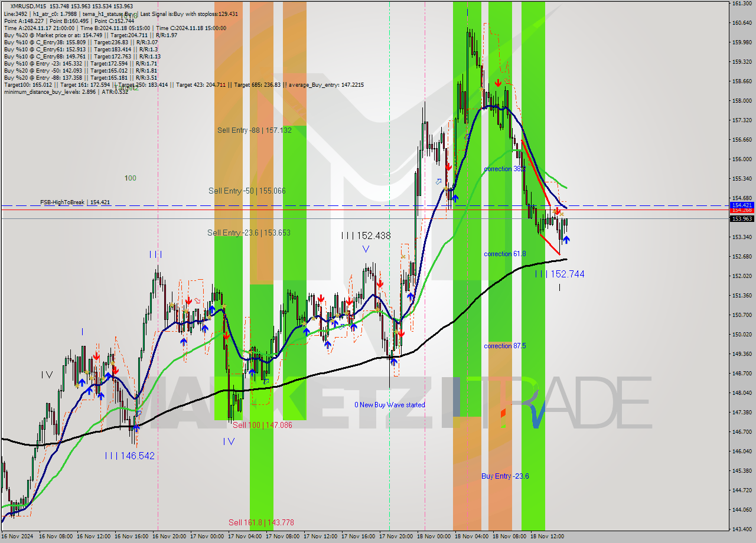
Task: Click the 'minimum_distance_buy_levels' info line
Action: tap(66, 91)
